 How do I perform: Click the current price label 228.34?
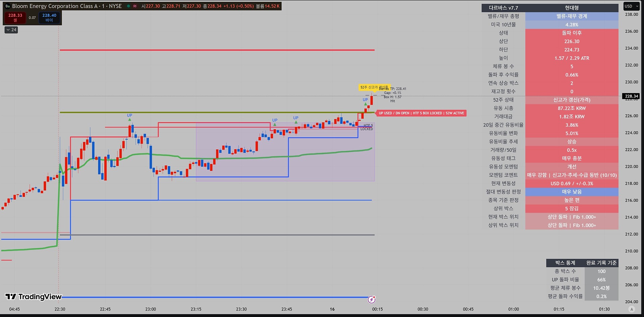coord(631,96)
